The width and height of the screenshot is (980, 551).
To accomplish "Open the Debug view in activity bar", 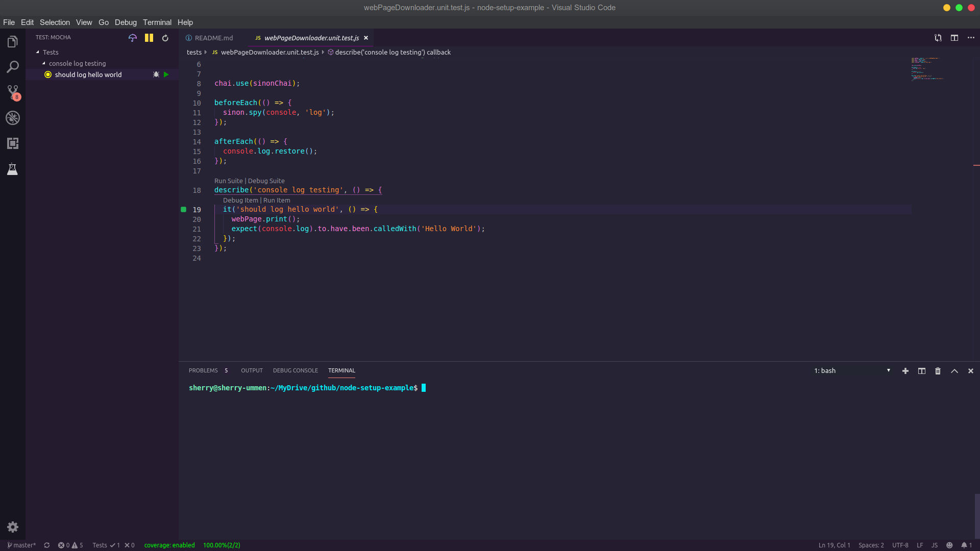I will 13,118.
